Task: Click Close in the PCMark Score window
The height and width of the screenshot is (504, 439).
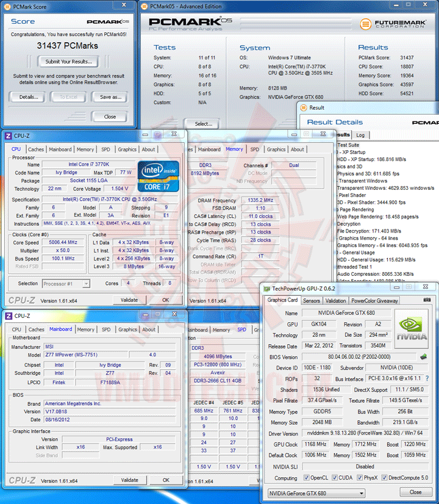Action: click(x=110, y=117)
